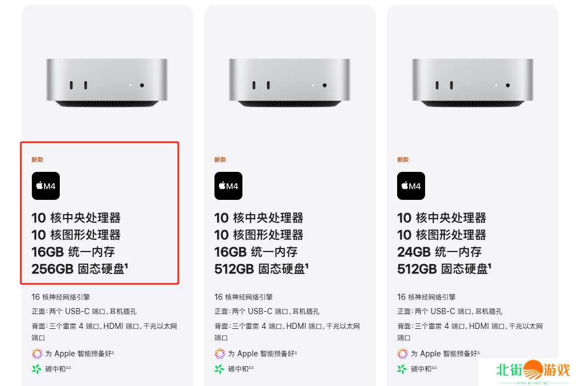This screenshot has height=386, width=588.
Task: Click Apple Intelligence icon in first card
Action: pyautogui.click(x=37, y=354)
